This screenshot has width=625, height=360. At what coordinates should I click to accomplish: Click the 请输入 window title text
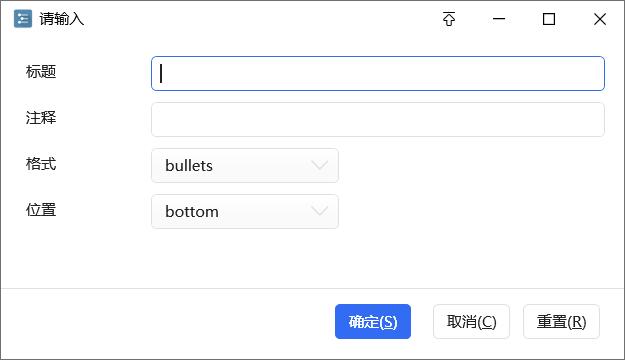tap(61, 19)
